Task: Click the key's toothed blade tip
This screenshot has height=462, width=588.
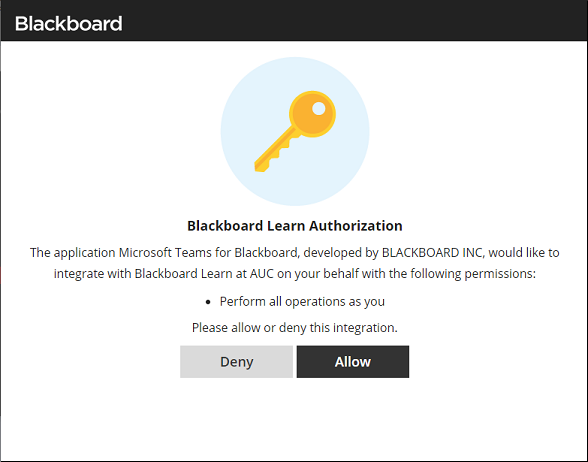Action: pos(261,165)
